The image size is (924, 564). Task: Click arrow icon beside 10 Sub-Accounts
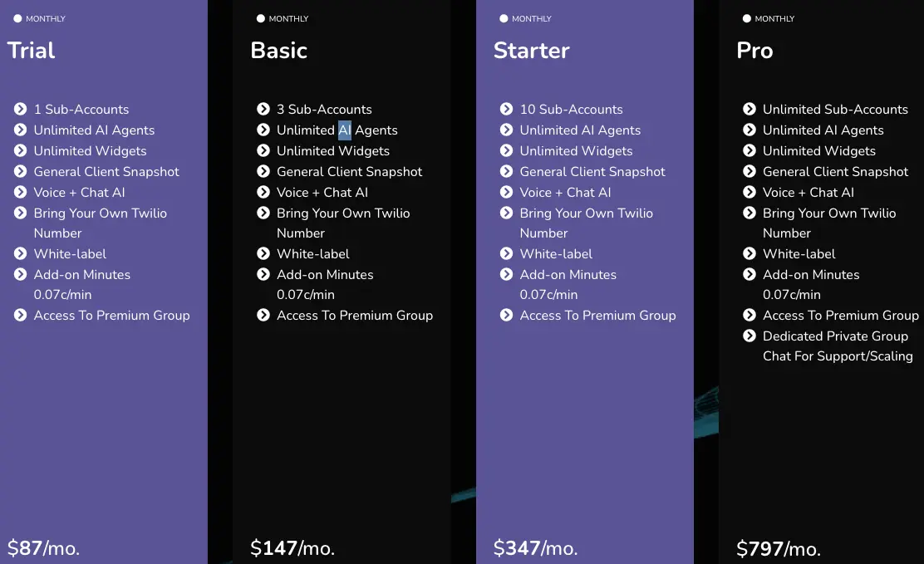click(x=506, y=109)
